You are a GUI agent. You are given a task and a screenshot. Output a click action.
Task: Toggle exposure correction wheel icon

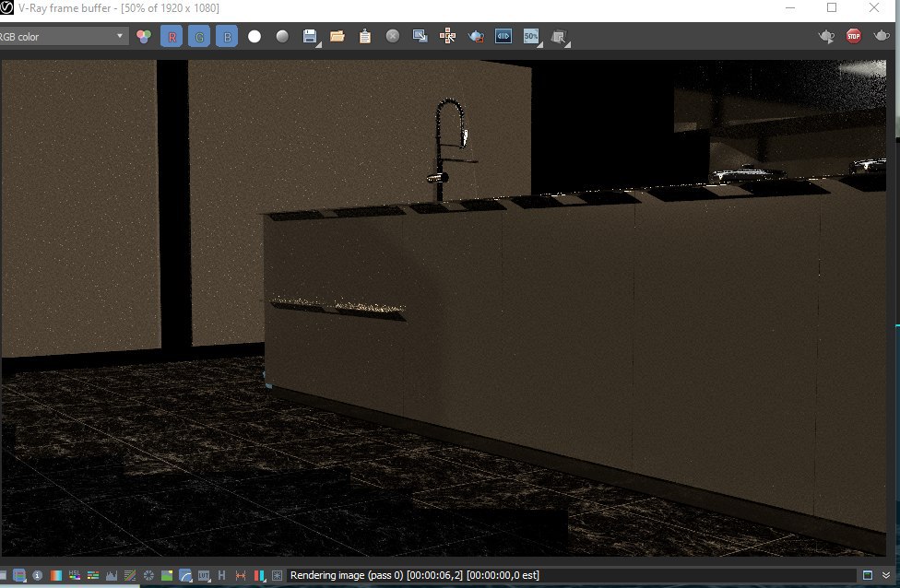[148, 575]
